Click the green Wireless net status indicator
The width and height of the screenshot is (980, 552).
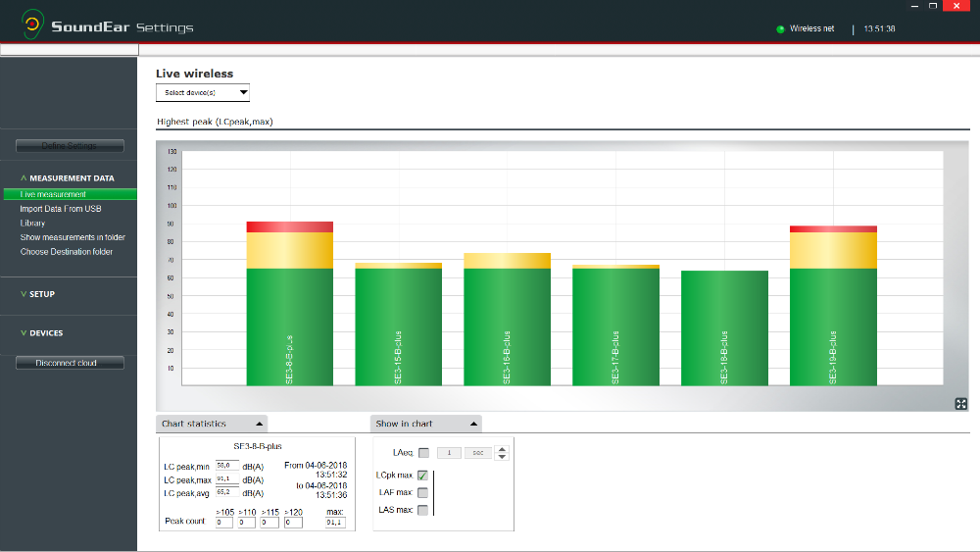tap(780, 29)
